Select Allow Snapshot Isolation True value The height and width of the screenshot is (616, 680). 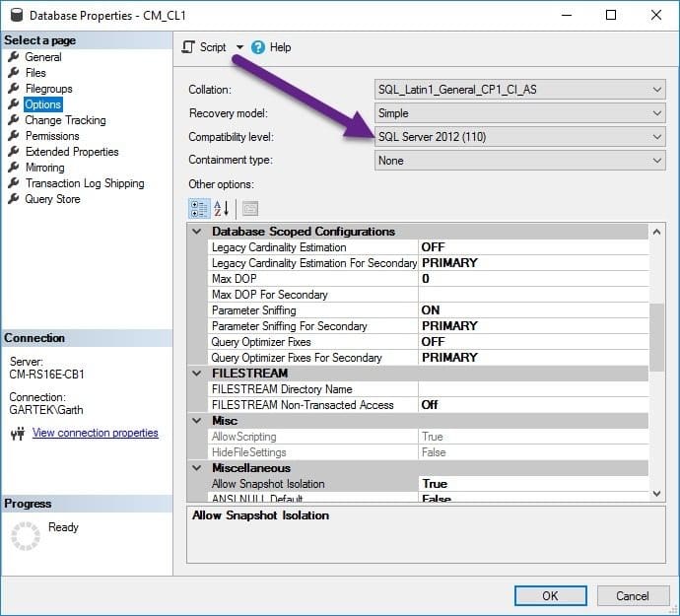coord(533,483)
